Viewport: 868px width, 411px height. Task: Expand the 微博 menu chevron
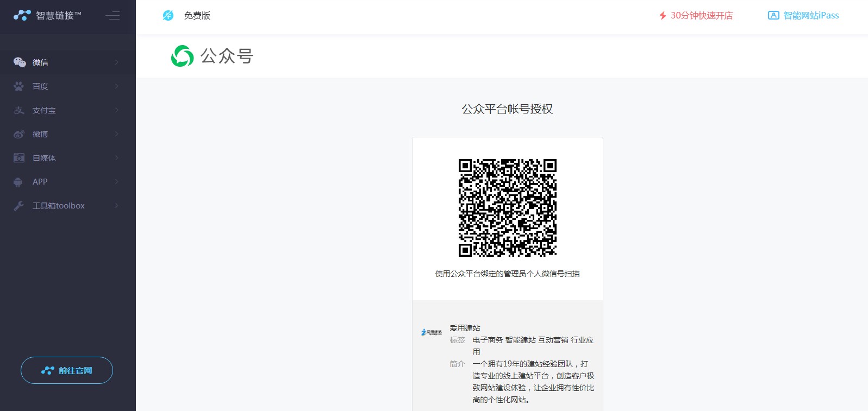pos(117,134)
